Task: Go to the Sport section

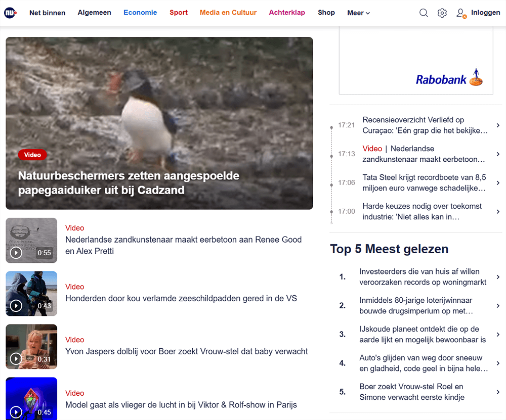Action: [x=179, y=13]
